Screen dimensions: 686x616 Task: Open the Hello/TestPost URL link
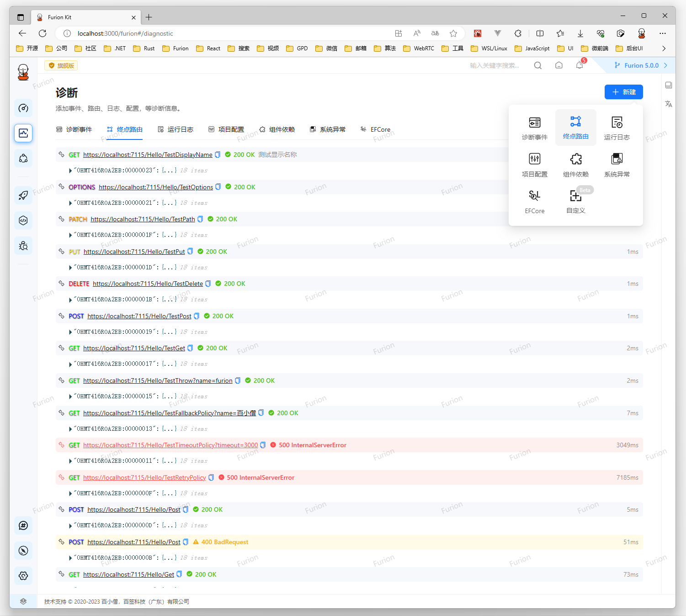pyautogui.click(x=139, y=316)
